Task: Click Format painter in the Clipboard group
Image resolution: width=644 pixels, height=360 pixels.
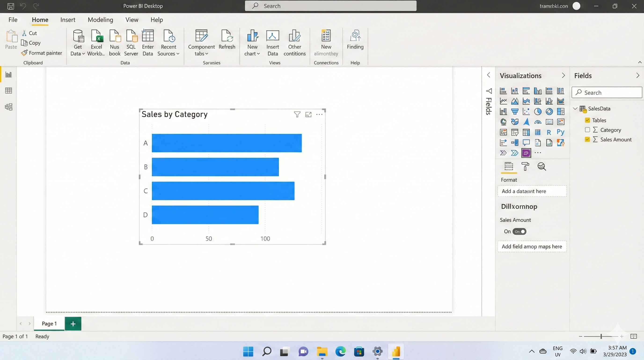Action: 42,53
